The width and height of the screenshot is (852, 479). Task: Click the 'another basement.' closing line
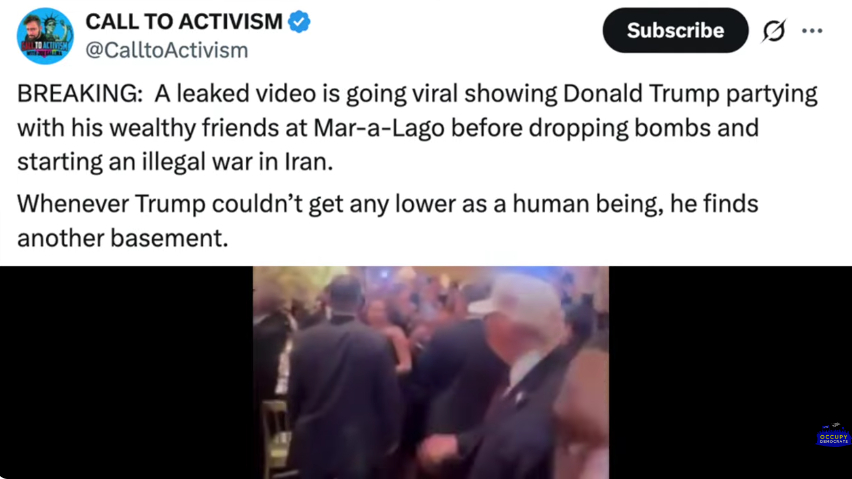[x=123, y=238]
